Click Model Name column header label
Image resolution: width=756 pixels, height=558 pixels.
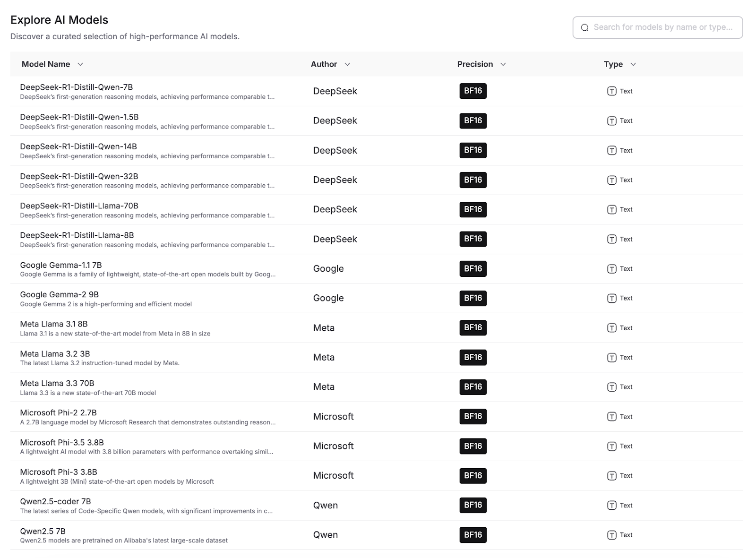46,64
